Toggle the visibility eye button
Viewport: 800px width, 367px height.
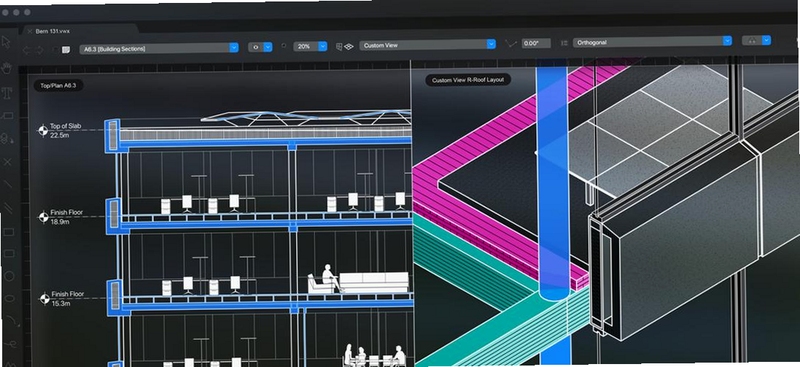(x=256, y=47)
